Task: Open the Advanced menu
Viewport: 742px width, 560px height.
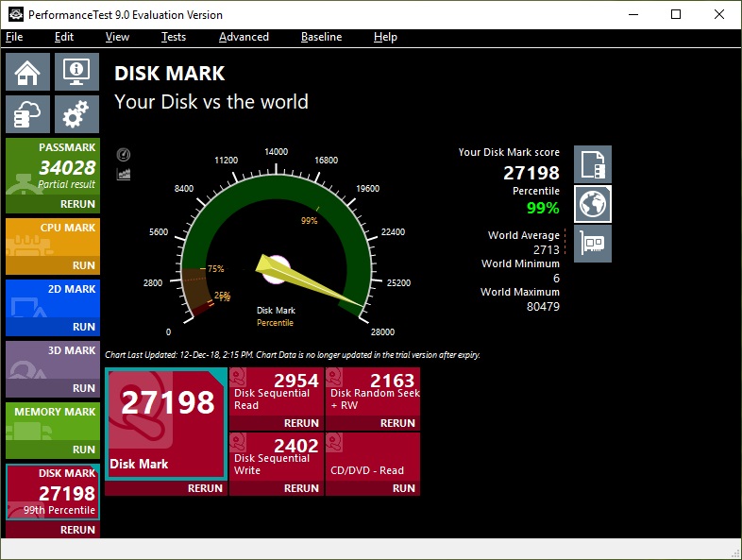Action: click(x=244, y=37)
